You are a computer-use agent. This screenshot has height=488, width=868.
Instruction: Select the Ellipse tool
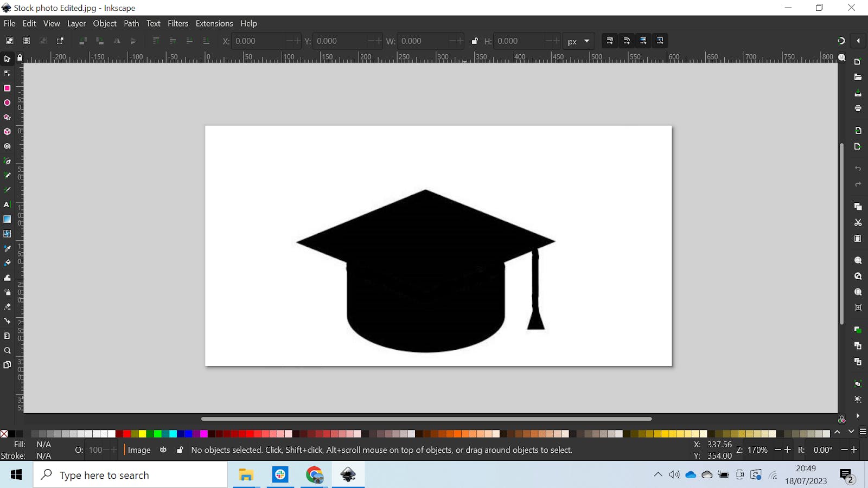pos(7,102)
